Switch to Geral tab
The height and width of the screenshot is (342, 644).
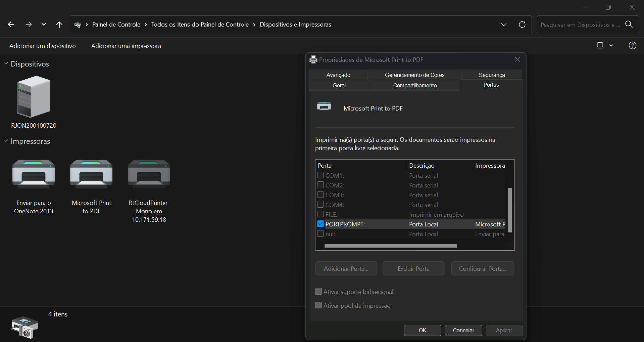coord(339,85)
